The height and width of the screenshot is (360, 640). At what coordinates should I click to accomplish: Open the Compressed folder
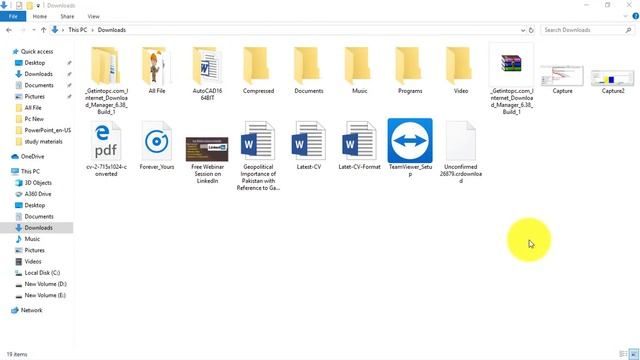pos(258,67)
